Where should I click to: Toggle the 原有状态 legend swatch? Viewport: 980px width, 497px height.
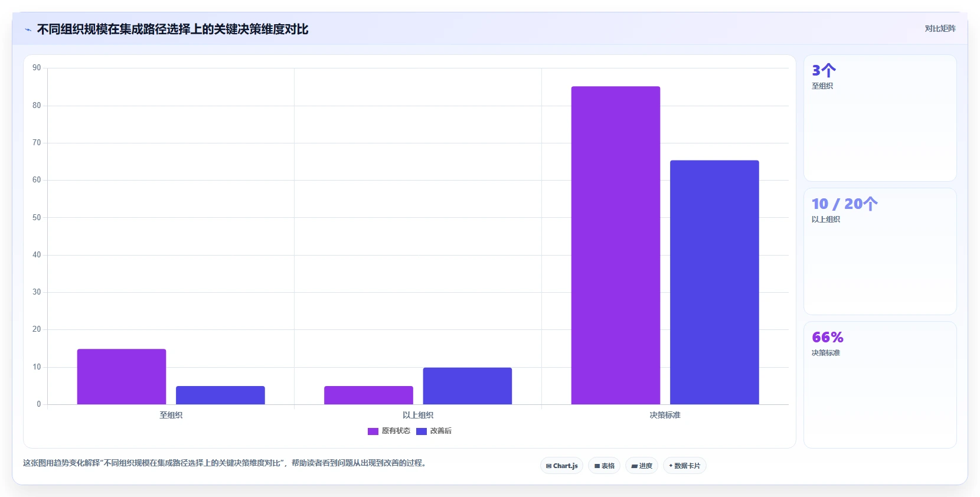(x=373, y=431)
